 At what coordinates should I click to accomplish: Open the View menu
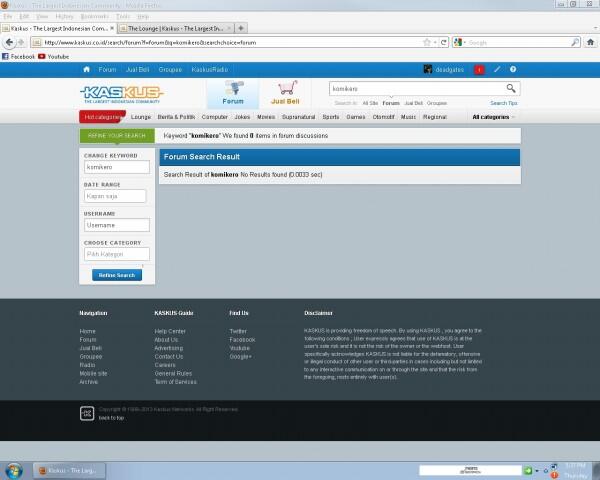[42, 16]
